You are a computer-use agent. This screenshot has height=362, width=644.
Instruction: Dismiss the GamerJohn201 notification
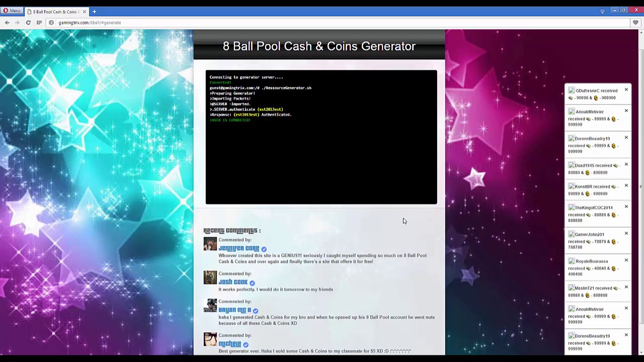pos(626,233)
